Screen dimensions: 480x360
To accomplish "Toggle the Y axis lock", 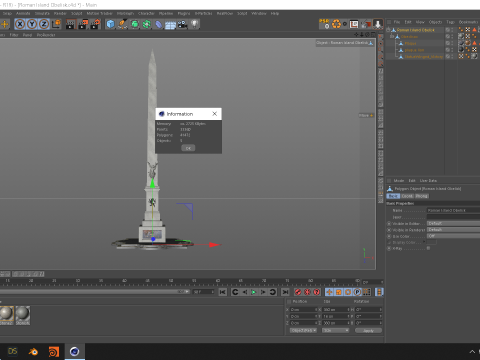I will point(32,24).
